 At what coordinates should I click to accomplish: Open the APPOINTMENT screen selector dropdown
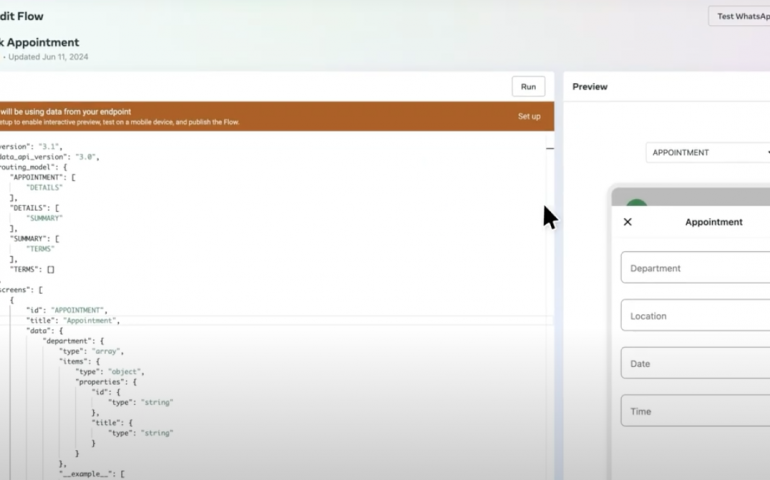click(x=708, y=153)
